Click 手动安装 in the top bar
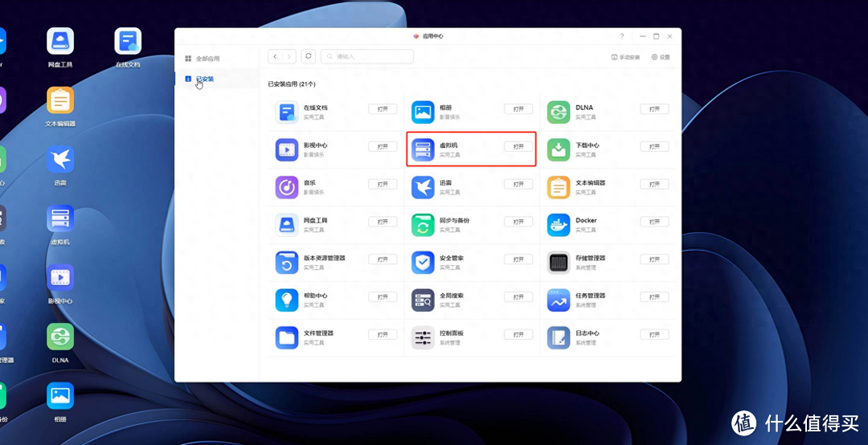The image size is (868, 445). coord(625,57)
